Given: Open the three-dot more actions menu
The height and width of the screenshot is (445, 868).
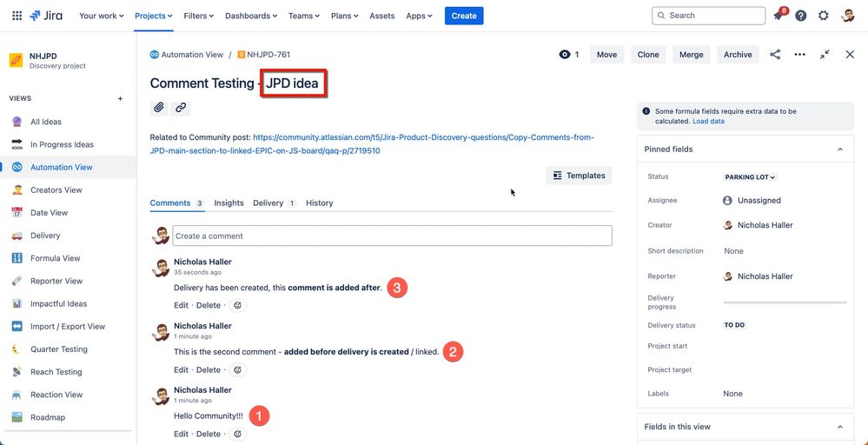Looking at the screenshot, I should [x=799, y=54].
